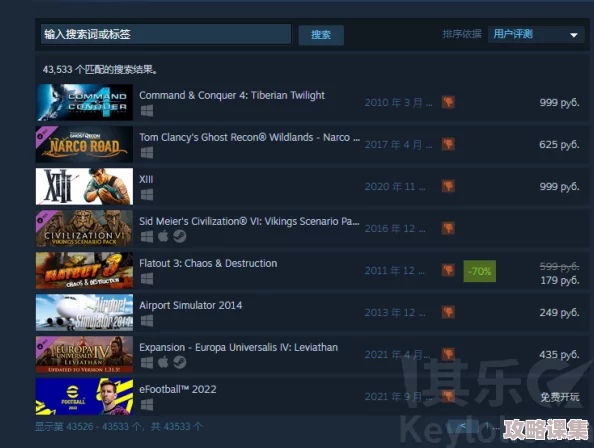594x448 pixels.
Task: Click Windows platform icon under XIII
Action: pyautogui.click(x=147, y=195)
